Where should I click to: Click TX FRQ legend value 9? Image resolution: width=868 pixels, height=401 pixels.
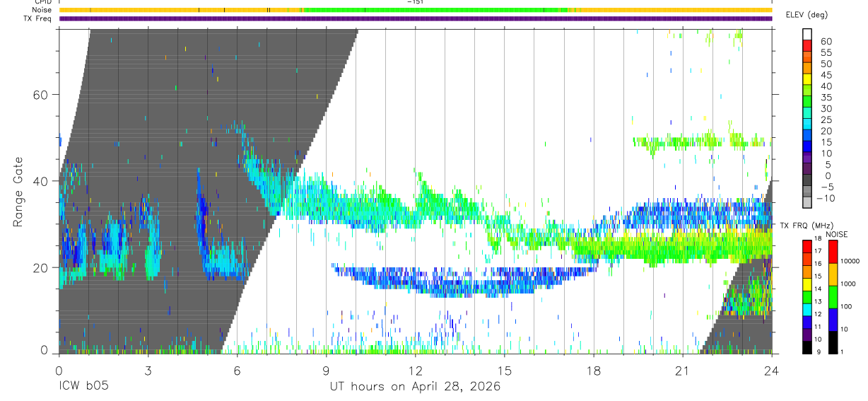(819, 352)
